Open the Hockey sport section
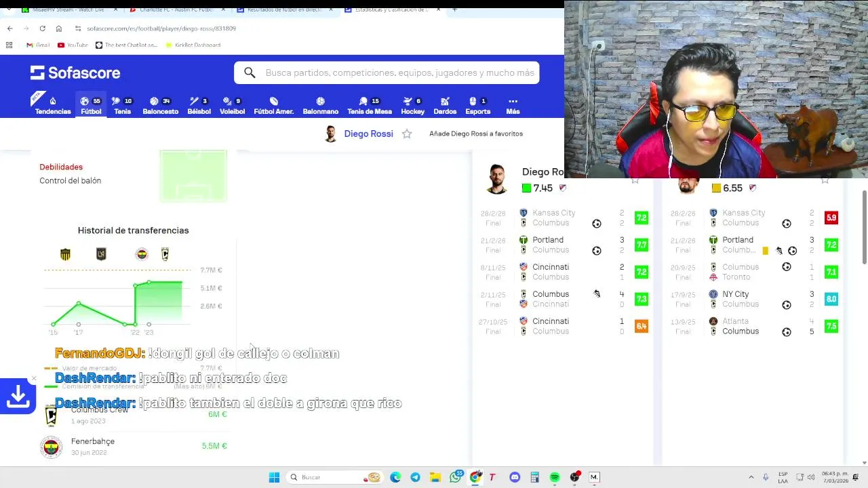868x488 pixels. (x=412, y=106)
